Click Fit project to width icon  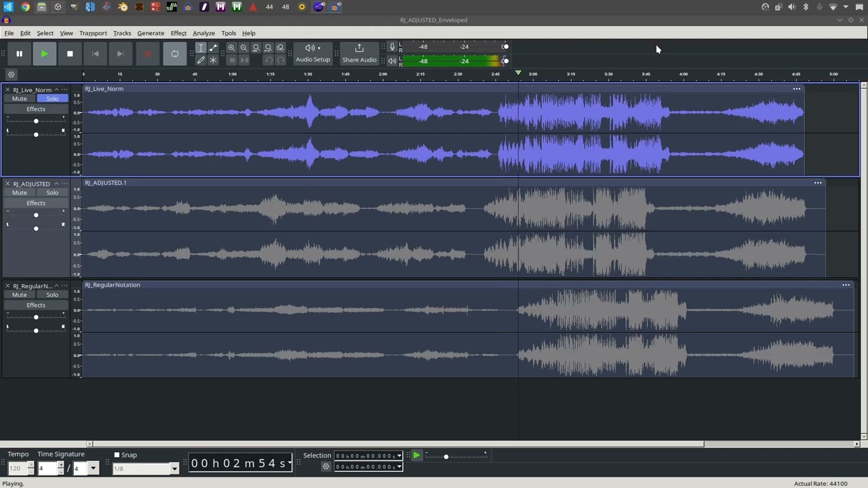pos(268,48)
